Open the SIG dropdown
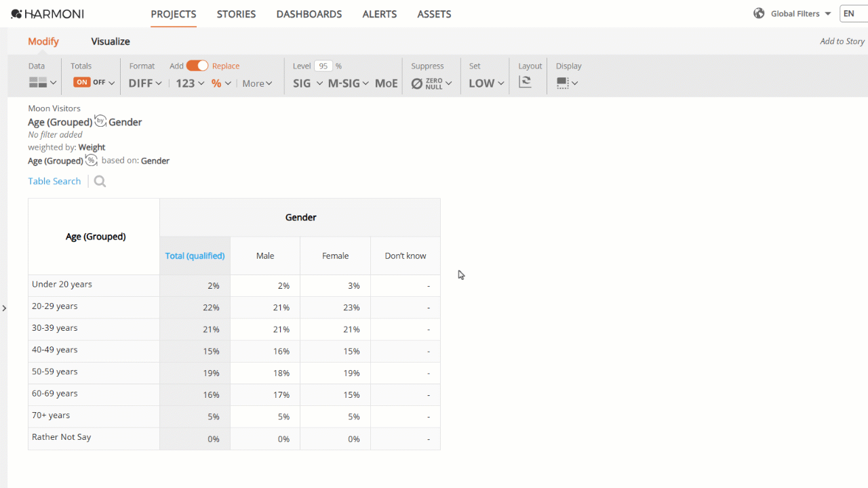The height and width of the screenshot is (488, 868). [x=308, y=83]
